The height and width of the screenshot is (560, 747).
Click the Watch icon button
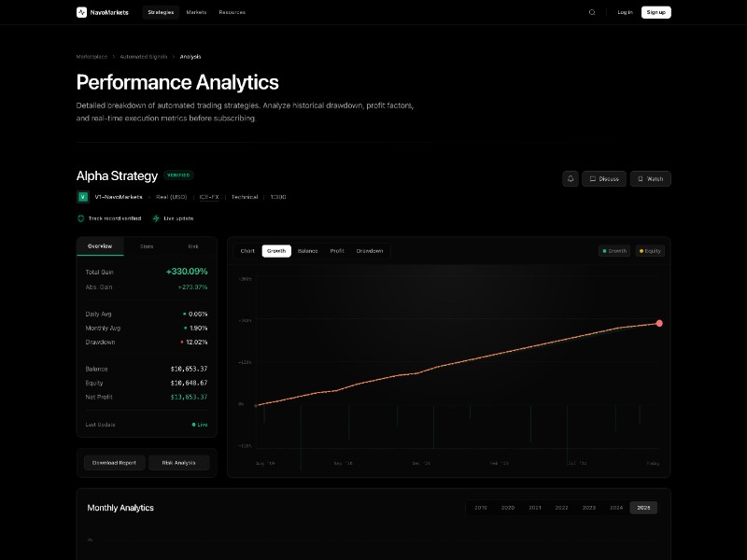tap(649, 178)
